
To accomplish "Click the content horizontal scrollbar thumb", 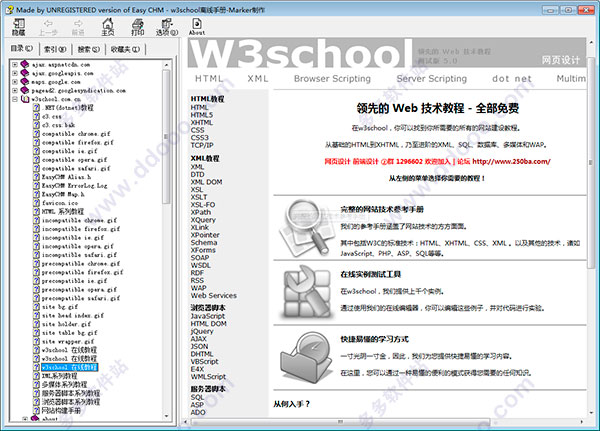I will (x=340, y=422).
